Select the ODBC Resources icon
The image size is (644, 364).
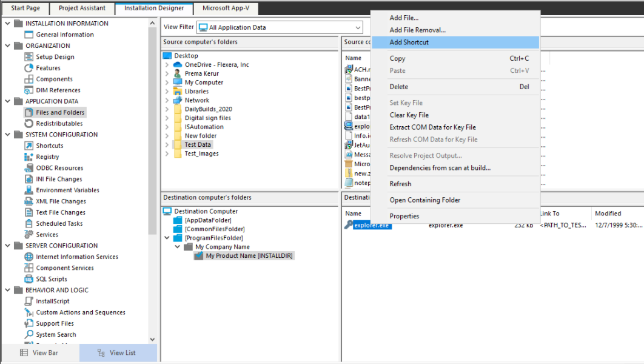click(29, 168)
